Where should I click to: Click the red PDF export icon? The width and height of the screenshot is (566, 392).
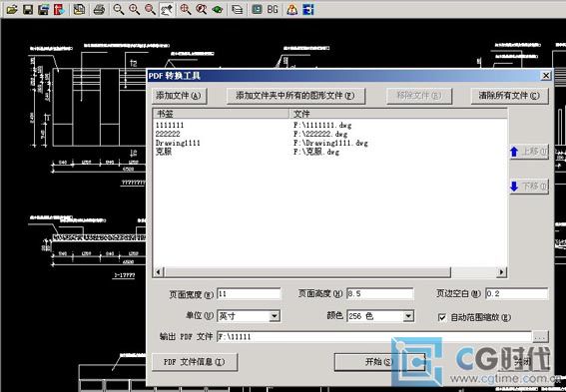[59, 9]
